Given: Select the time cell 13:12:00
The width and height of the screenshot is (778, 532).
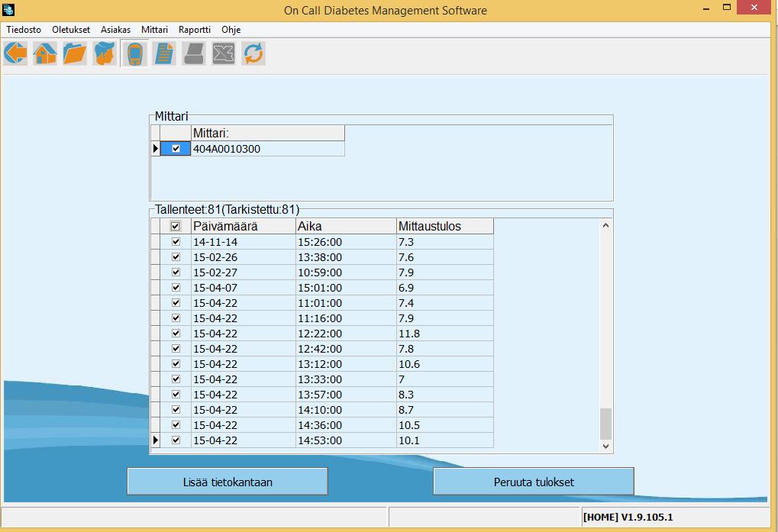Looking at the screenshot, I should pos(346,363).
